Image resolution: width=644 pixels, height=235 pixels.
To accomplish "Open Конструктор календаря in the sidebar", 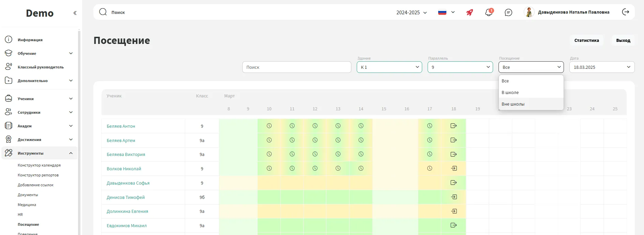I will 39,165.
